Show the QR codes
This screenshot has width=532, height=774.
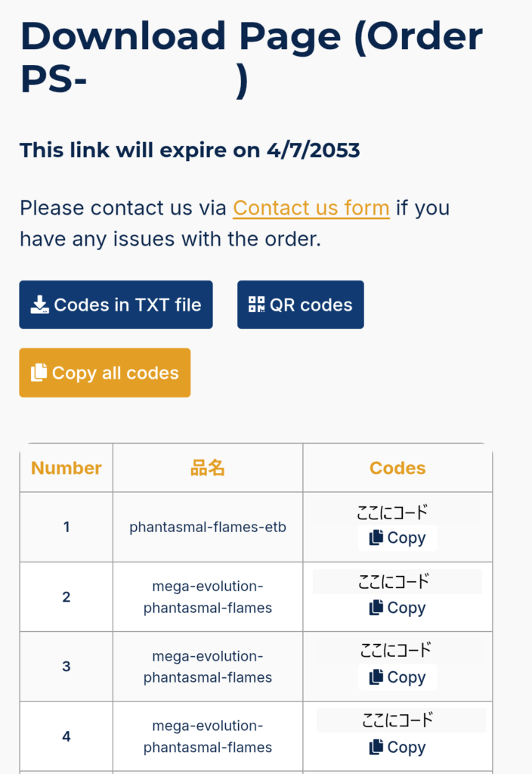(x=301, y=305)
